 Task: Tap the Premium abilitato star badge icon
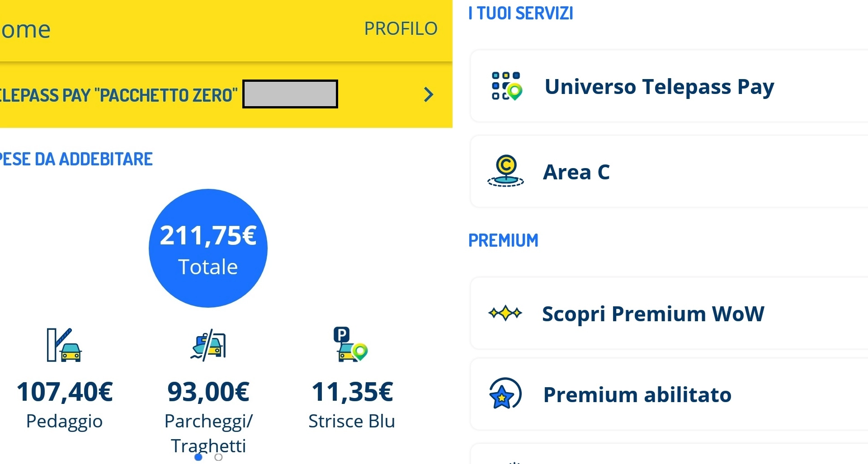point(505,394)
